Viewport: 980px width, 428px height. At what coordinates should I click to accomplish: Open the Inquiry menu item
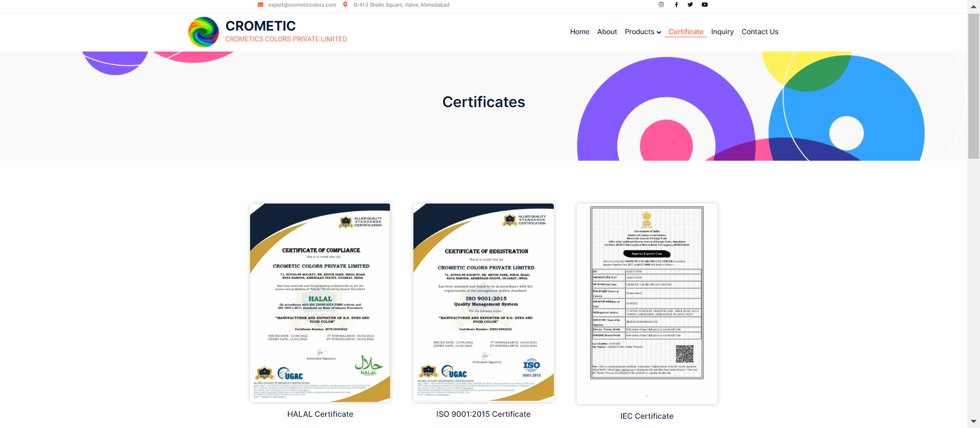(x=722, y=32)
